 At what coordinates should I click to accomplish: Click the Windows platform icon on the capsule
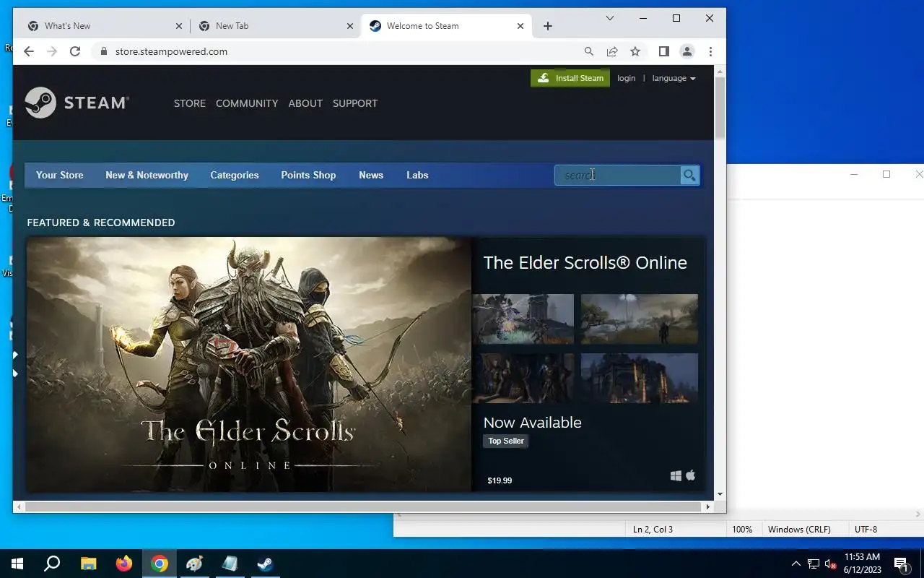[676, 475]
